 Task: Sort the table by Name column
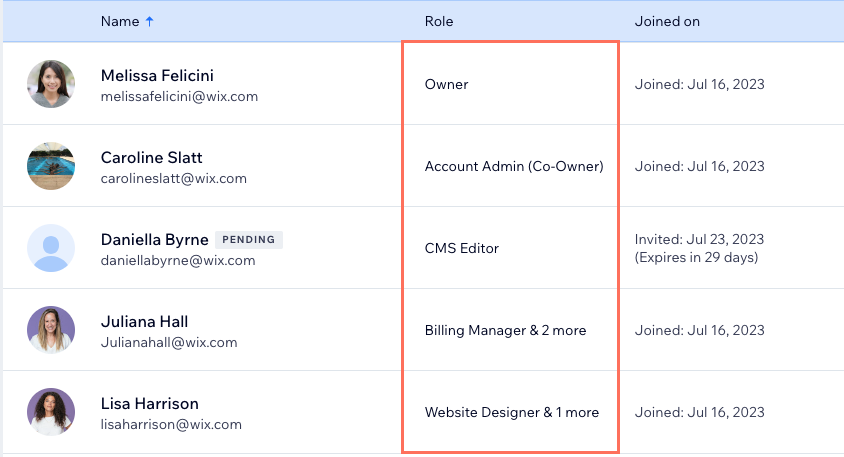(120, 22)
